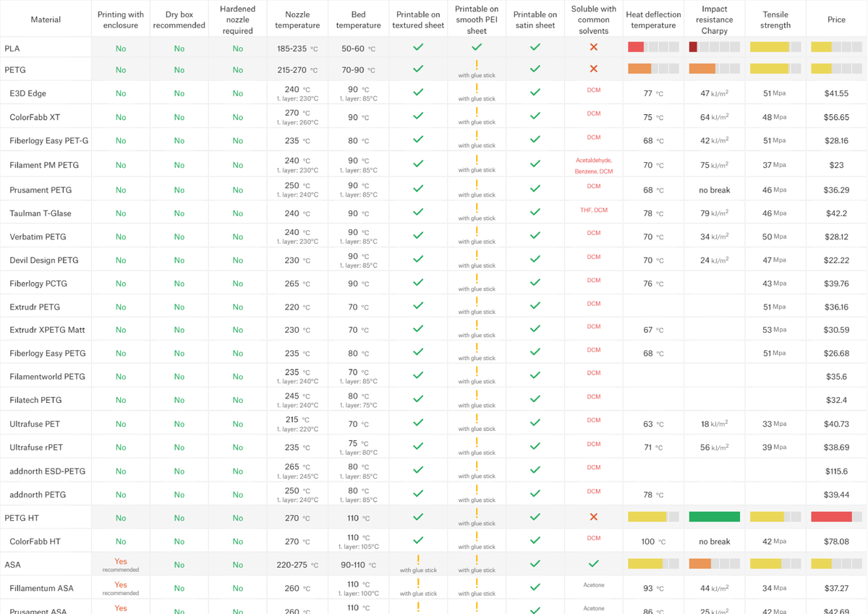Click the Tensile strength column header
The image size is (868, 614).
[775, 19]
